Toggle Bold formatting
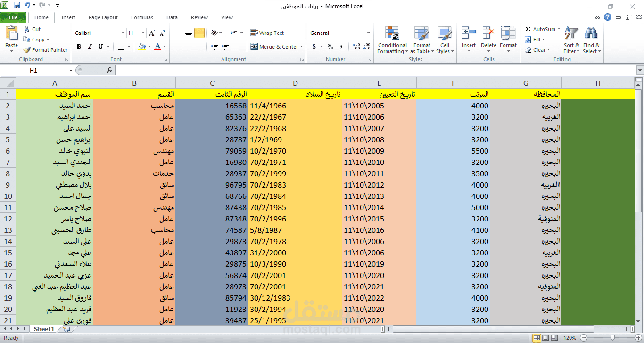Image resolution: width=644 pixels, height=343 pixels. pos(79,47)
